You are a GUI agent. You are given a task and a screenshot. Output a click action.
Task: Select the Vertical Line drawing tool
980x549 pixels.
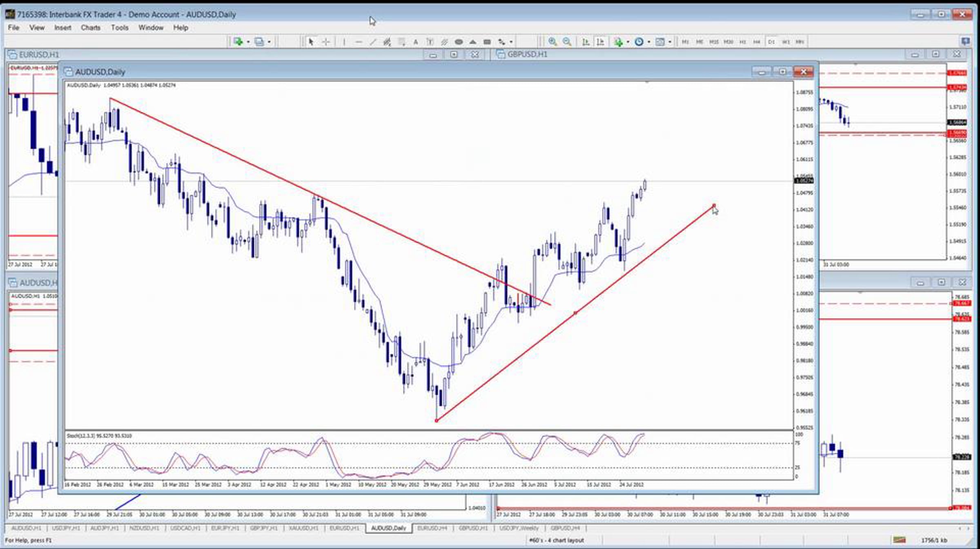344,42
